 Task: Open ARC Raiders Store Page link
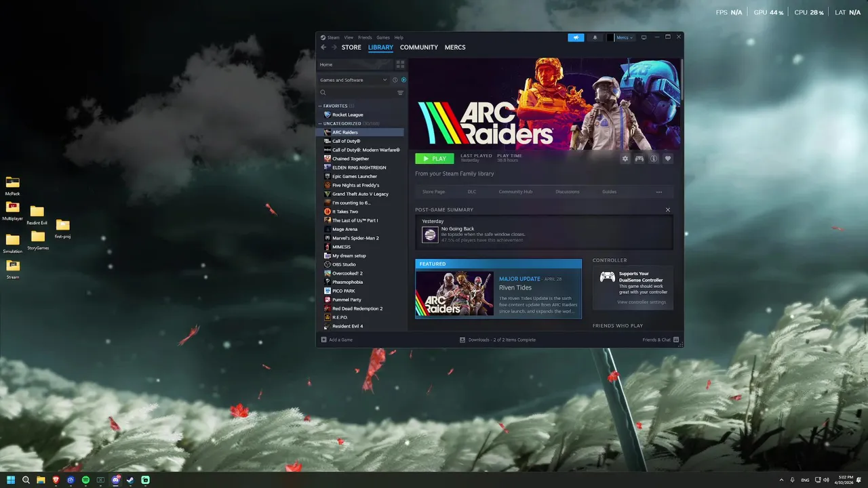pos(434,192)
